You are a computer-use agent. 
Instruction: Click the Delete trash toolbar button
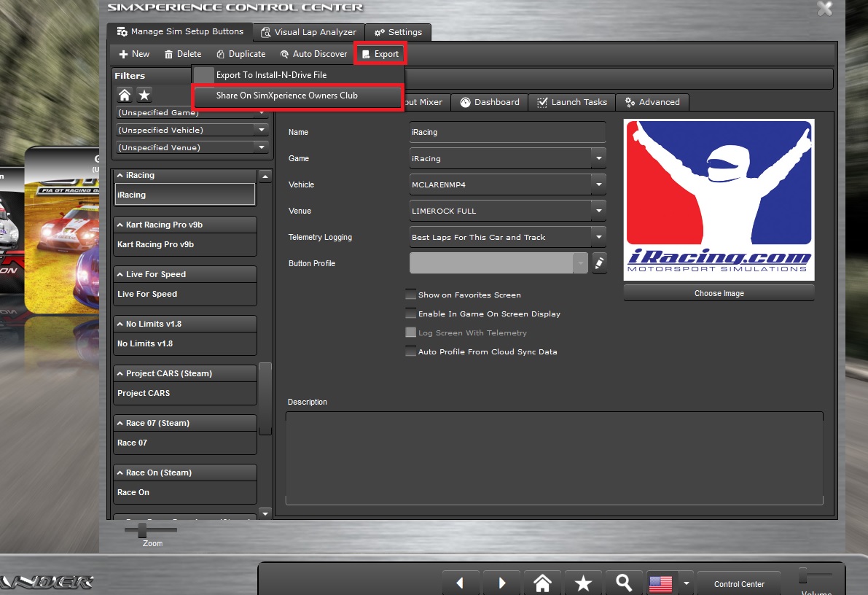183,54
